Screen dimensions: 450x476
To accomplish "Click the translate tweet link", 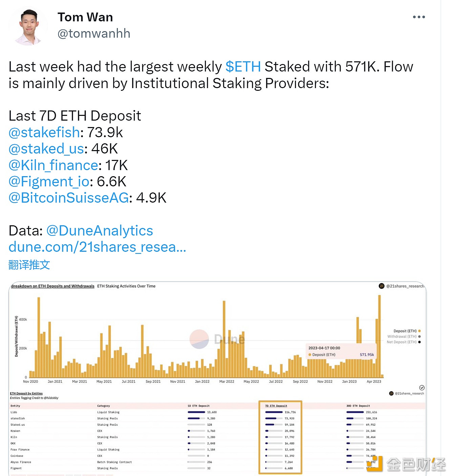I will (x=29, y=265).
